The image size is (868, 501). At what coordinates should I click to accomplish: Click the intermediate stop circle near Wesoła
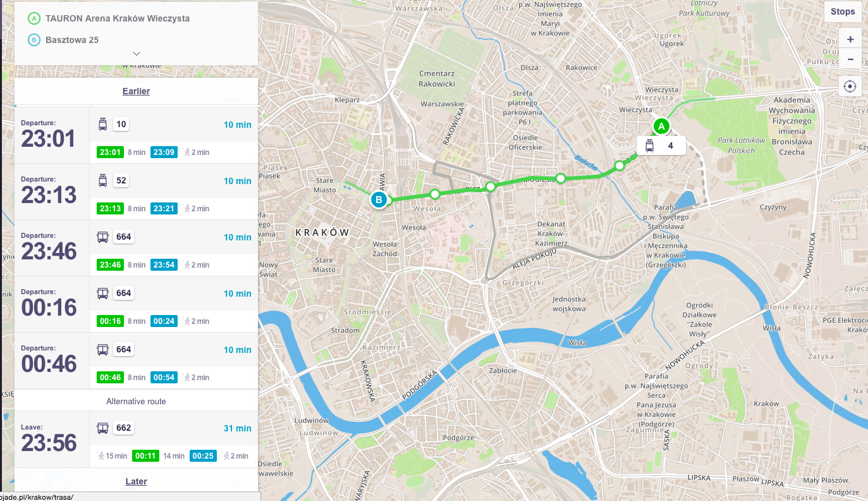(x=434, y=194)
